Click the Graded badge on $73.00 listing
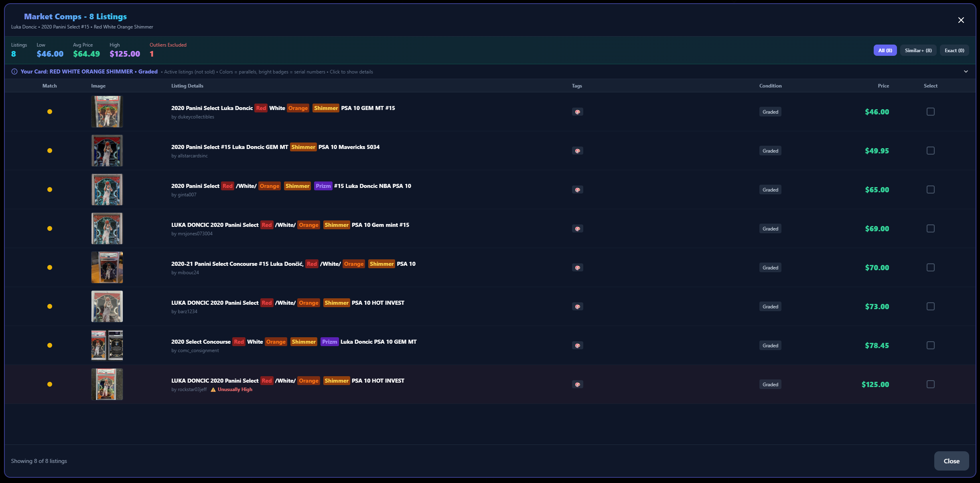Image resolution: width=980 pixels, height=483 pixels. coord(770,306)
